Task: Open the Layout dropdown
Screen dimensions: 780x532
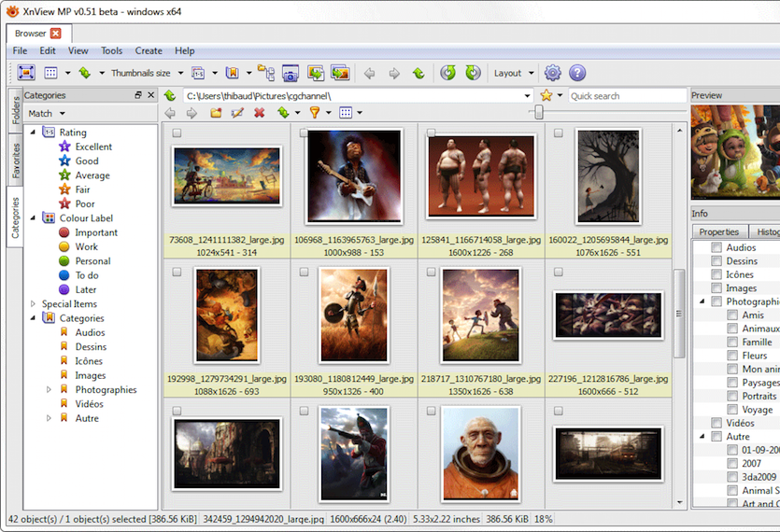Action: pyautogui.click(x=514, y=73)
